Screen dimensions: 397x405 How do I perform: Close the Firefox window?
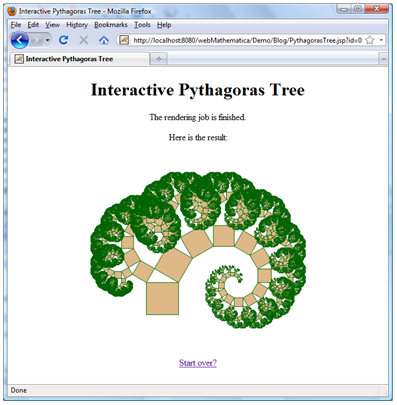coord(376,9)
